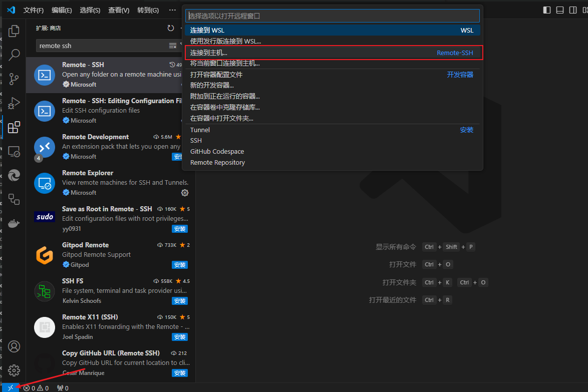Choose Remote Repository in the remote picker
Image resolution: width=588 pixels, height=392 pixels.
332,163
